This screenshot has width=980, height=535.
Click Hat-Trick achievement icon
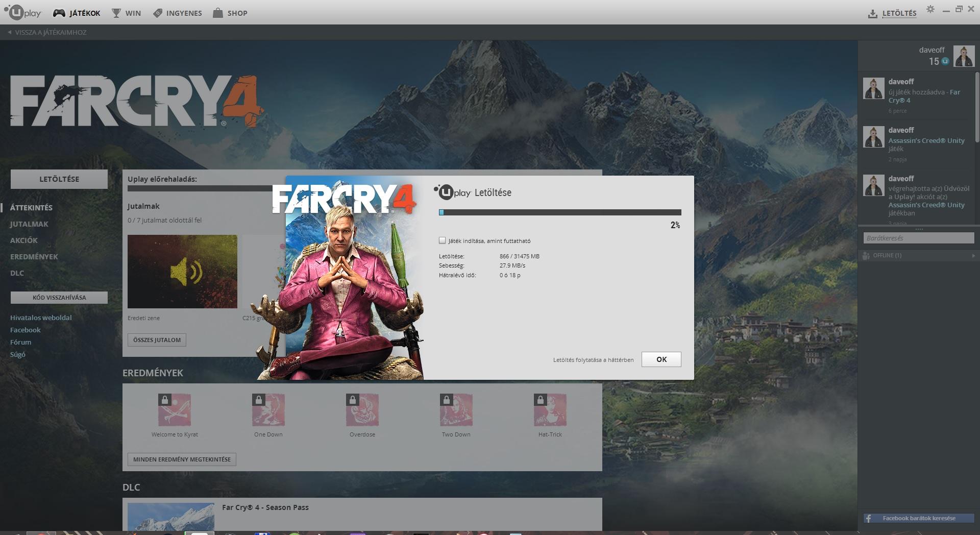click(x=550, y=410)
